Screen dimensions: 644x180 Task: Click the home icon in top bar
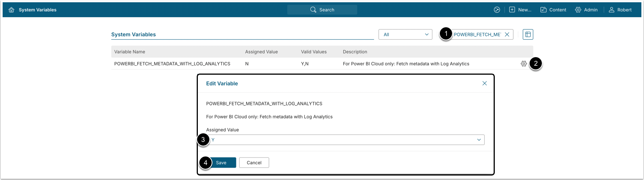click(x=11, y=10)
